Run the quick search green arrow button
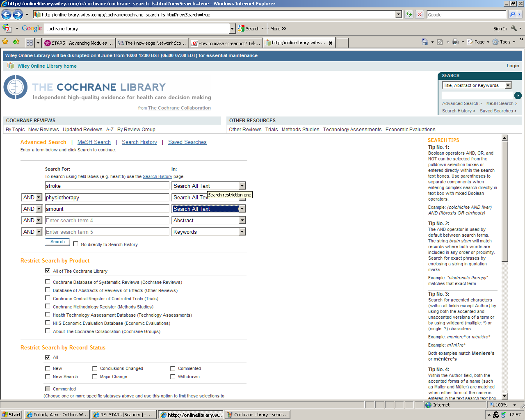 click(518, 96)
